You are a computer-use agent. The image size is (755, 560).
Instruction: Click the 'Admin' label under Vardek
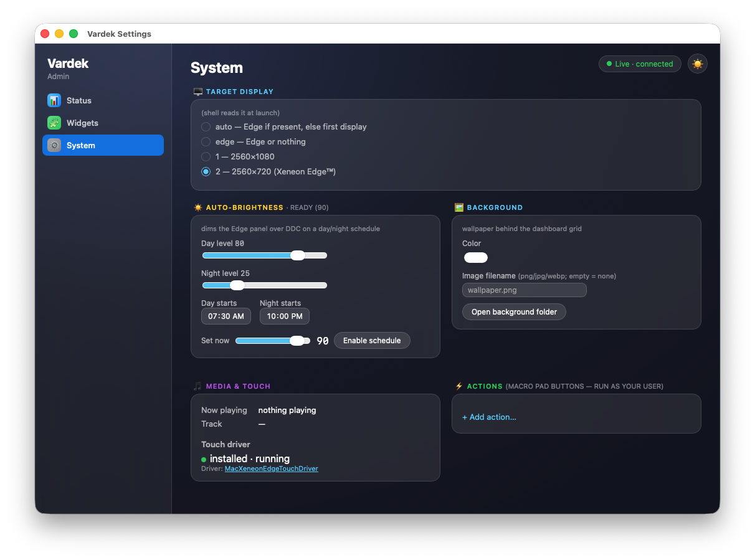tap(59, 77)
